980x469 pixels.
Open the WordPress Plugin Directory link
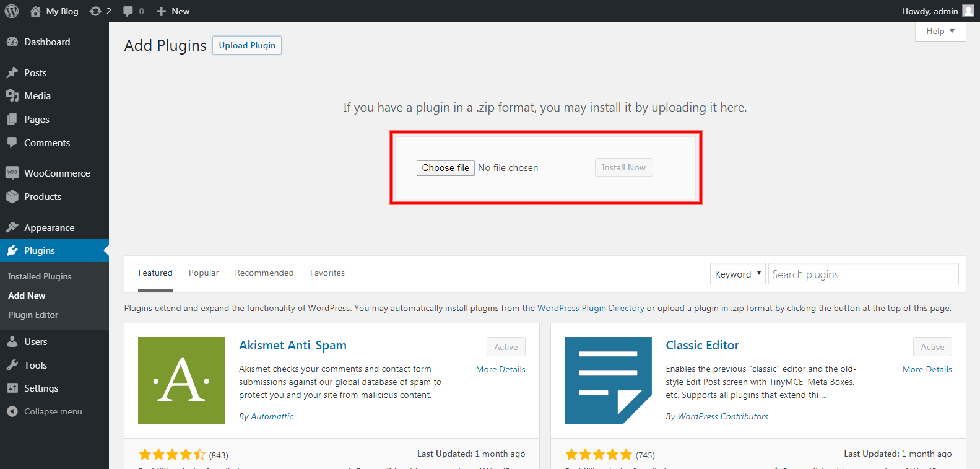click(x=591, y=308)
